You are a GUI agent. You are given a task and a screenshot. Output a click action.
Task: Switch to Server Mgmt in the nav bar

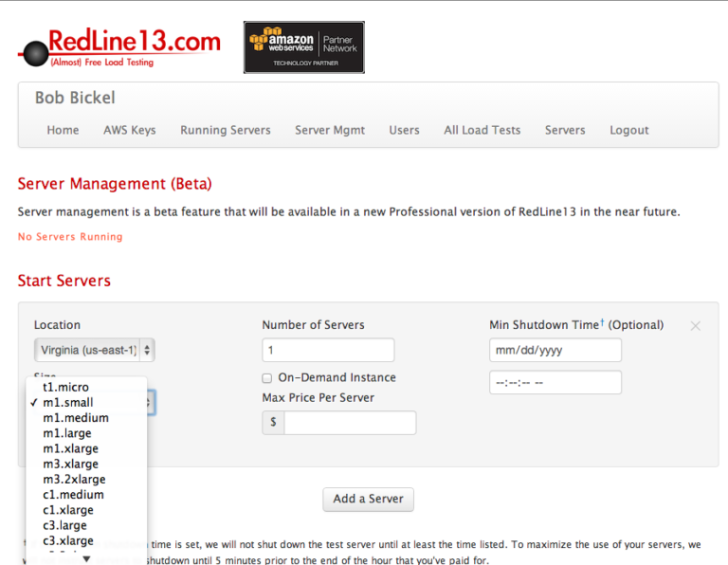tap(330, 130)
